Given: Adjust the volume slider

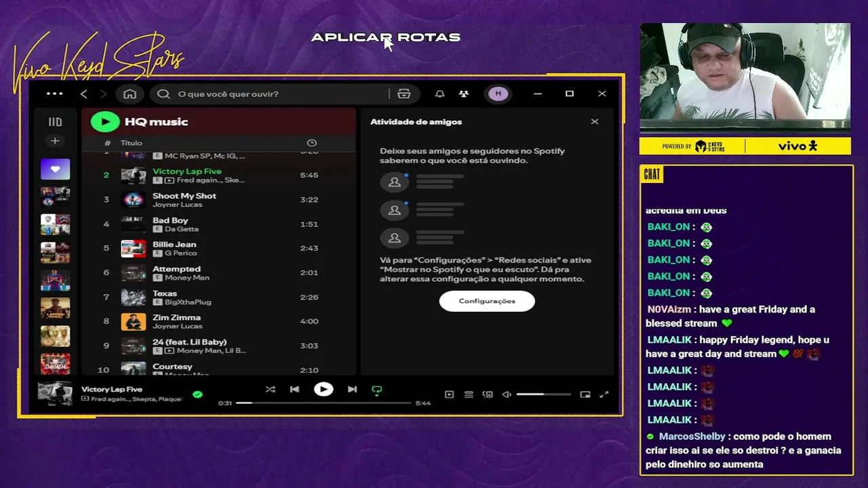Looking at the screenshot, I should coord(543,394).
